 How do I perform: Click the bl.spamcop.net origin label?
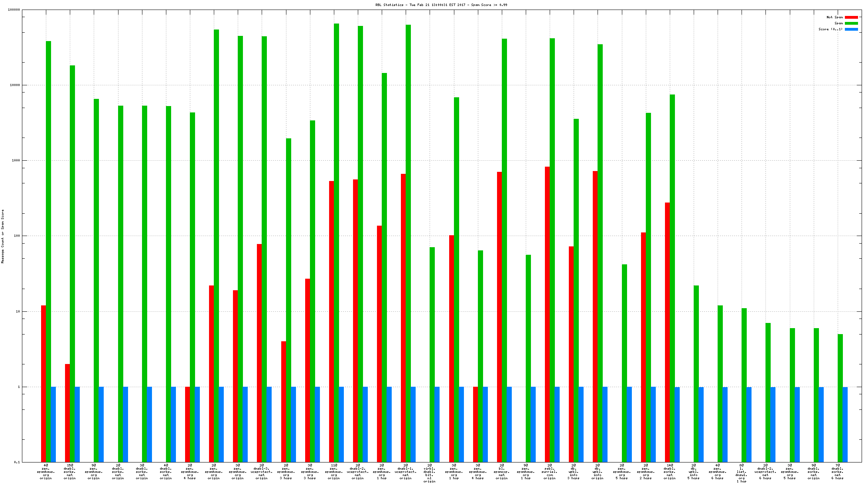(x=502, y=472)
